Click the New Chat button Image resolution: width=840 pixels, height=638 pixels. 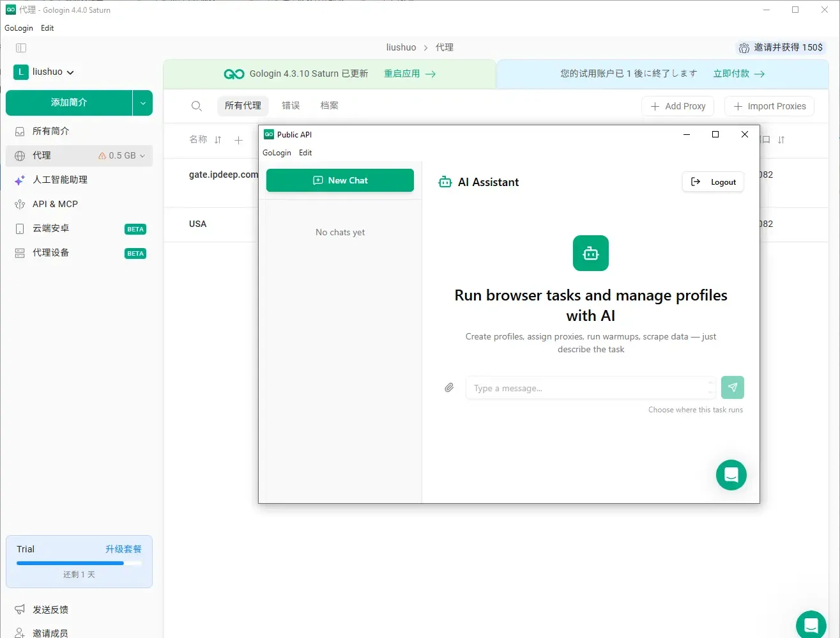click(340, 180)
